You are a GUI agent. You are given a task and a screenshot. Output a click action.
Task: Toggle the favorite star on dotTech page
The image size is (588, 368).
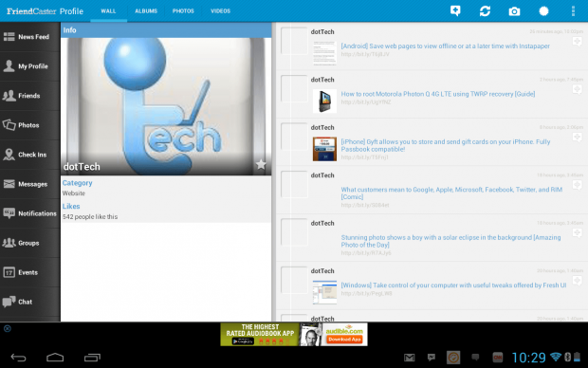(261, 164)
